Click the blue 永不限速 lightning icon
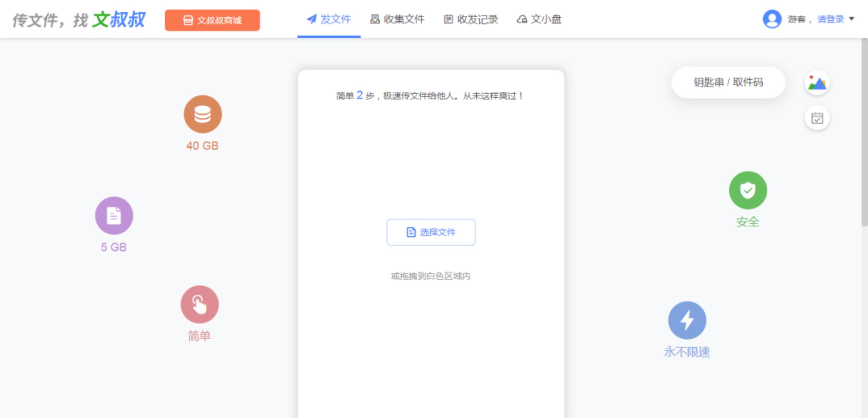868x418 pixels. point(687,319)
